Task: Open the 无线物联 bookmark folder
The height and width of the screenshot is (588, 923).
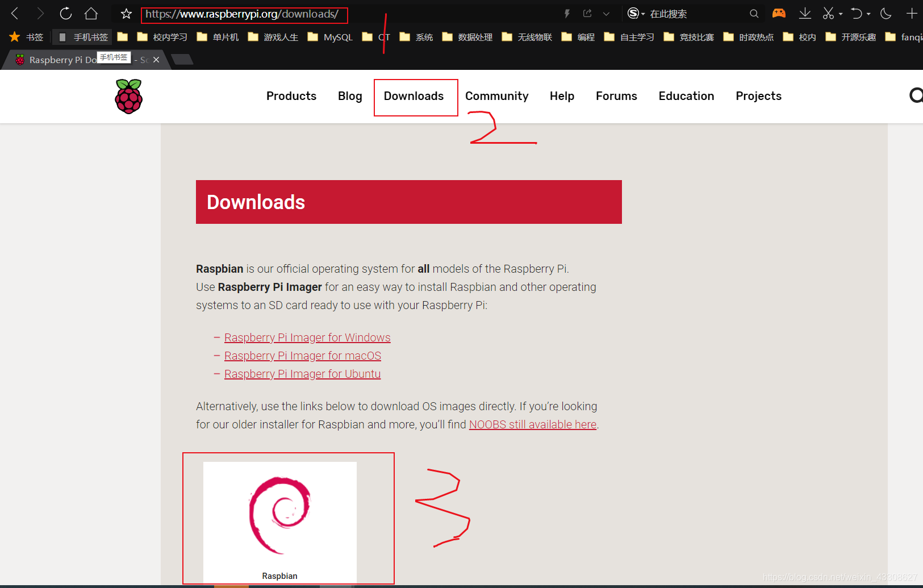Action: coord(527,37)
